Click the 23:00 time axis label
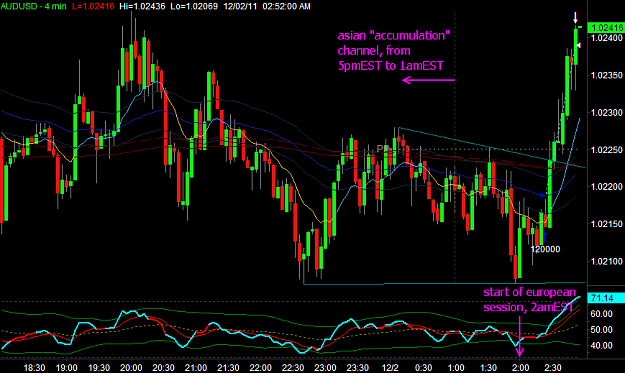This screenshot has height=373, width=625. click(x=325, y=367)
